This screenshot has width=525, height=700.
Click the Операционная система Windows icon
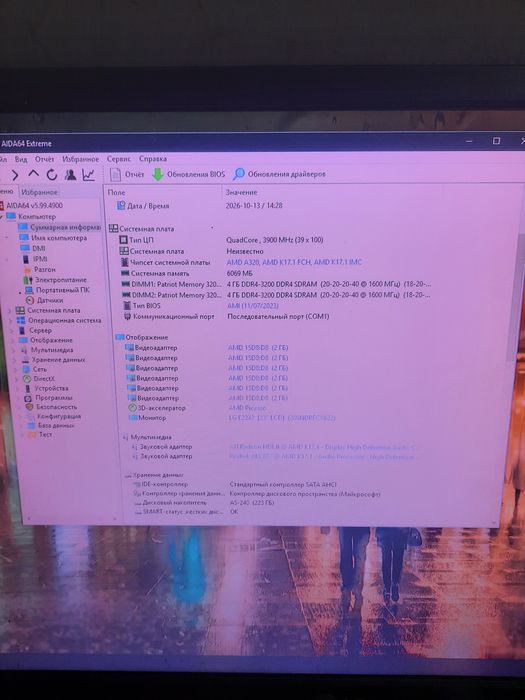(x=21, y=321)
